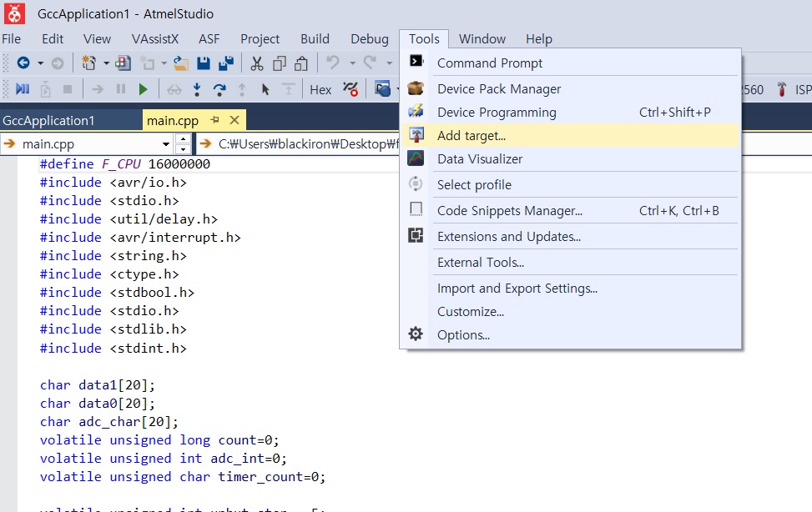Select Import and Export Settings...

570,289
